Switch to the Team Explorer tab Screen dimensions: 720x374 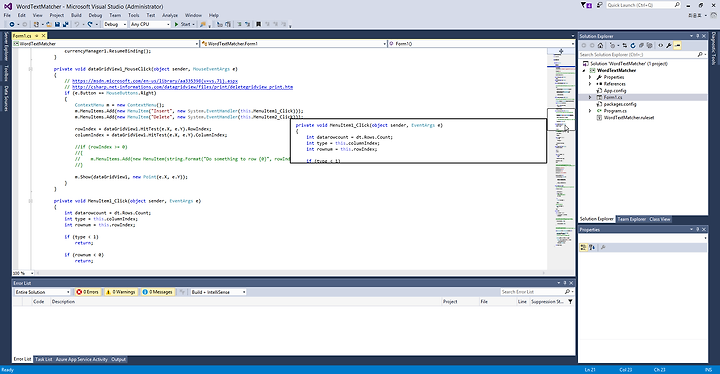click(631, 219)
